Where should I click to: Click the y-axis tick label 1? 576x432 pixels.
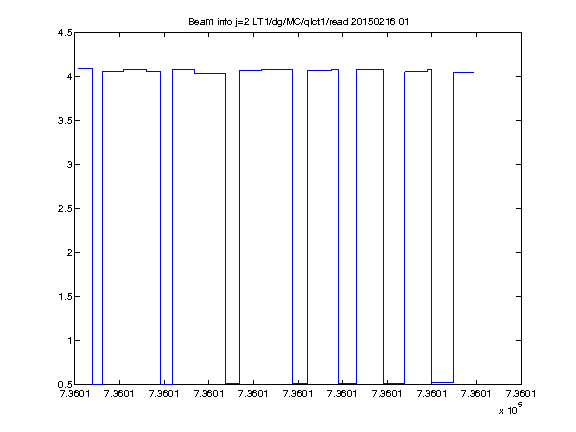[x=69, y=341]
